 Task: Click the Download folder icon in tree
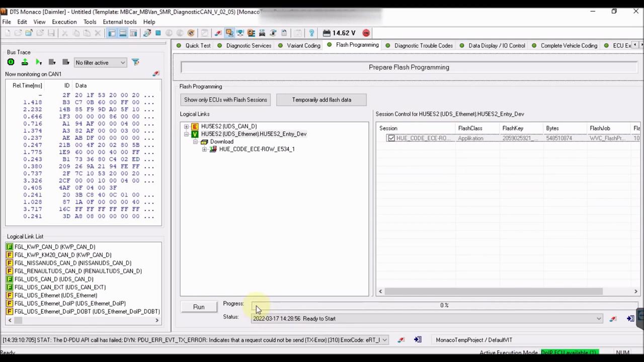204,142
